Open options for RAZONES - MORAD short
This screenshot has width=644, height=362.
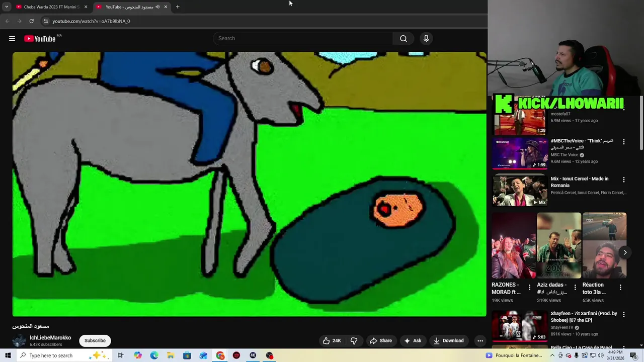[529, 288]
